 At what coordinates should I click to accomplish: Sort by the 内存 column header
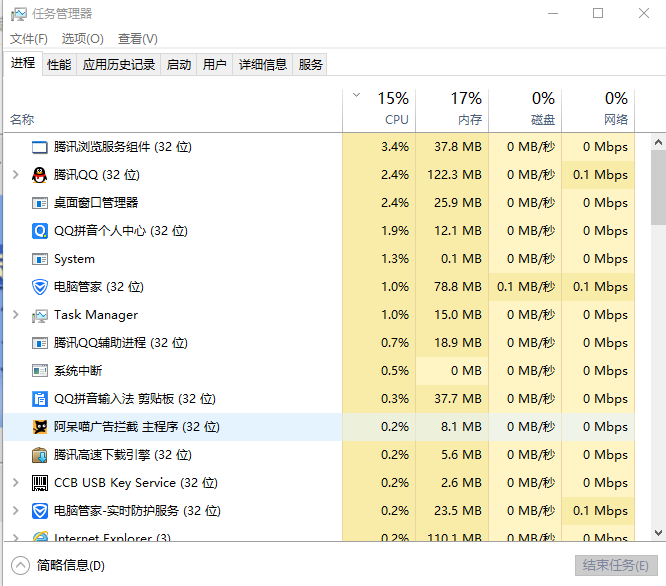point(452,110)
